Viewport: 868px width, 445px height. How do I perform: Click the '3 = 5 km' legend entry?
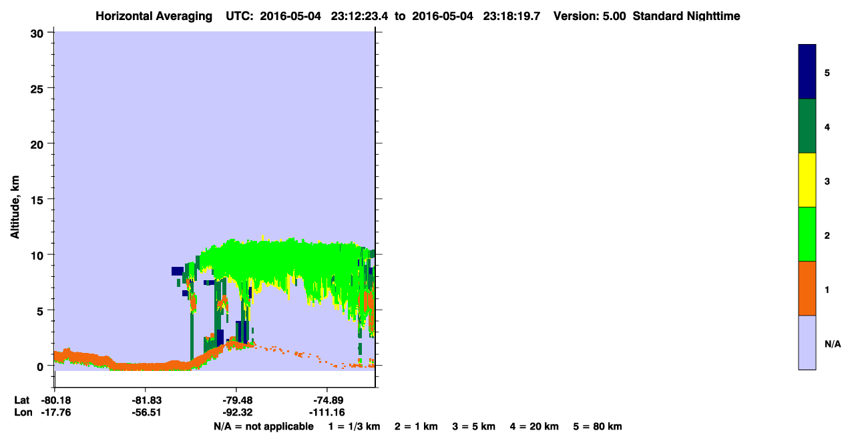click(x=475, y=426)
